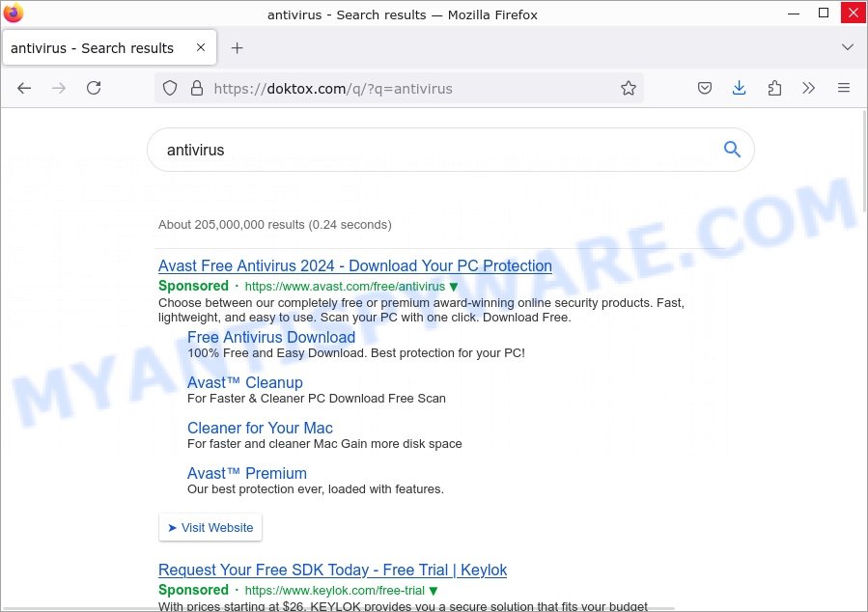This screenshot has width=868, height=612.
Task: Open the Avast Premium sitelink
Action: (247, 473)
